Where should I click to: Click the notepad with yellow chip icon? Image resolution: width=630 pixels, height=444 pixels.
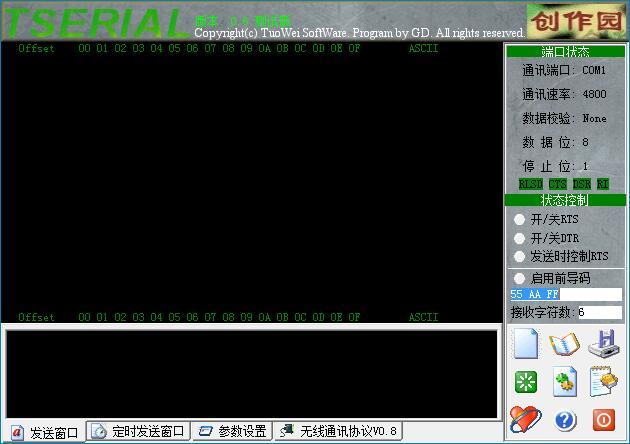pos(604,381)
